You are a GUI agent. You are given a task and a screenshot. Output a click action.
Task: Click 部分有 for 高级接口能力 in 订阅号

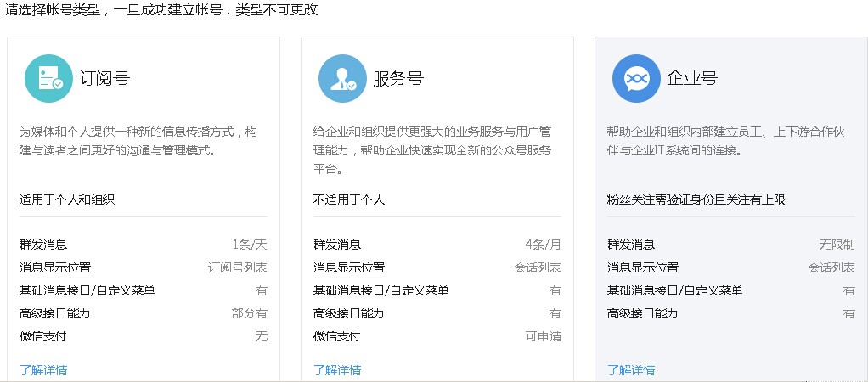tap(250, 313)
